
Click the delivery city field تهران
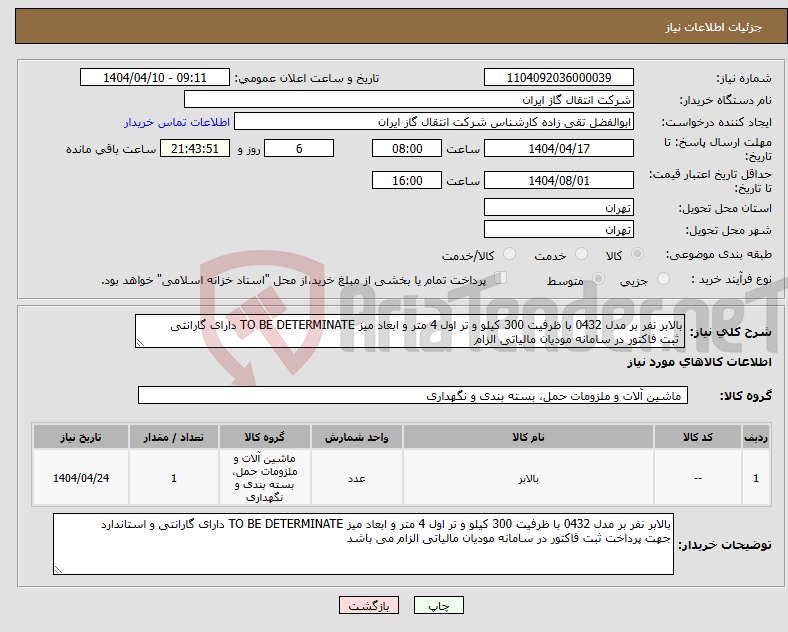pos(558,229)
